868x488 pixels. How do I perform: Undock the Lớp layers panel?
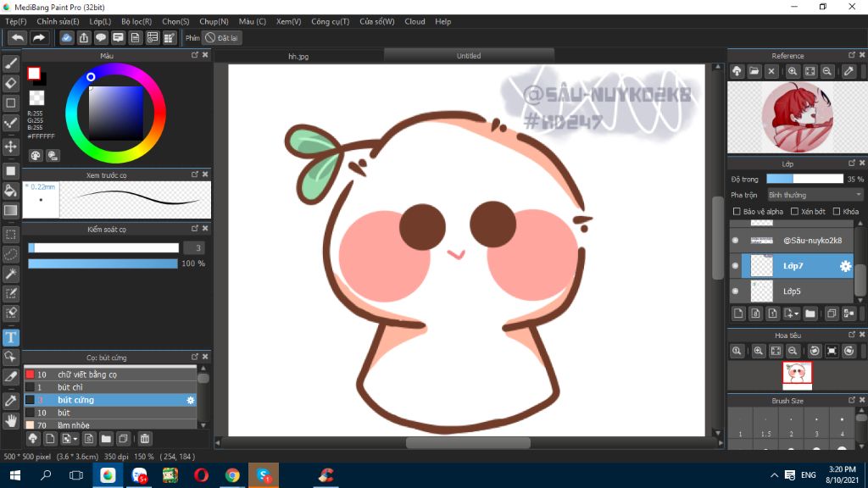(852, 164)
